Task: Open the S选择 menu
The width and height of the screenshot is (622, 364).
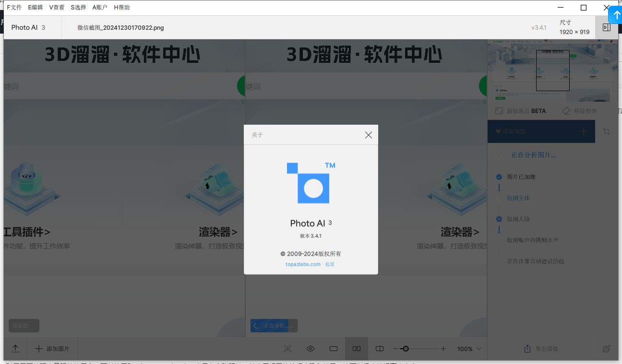Action: pos(78,8)
